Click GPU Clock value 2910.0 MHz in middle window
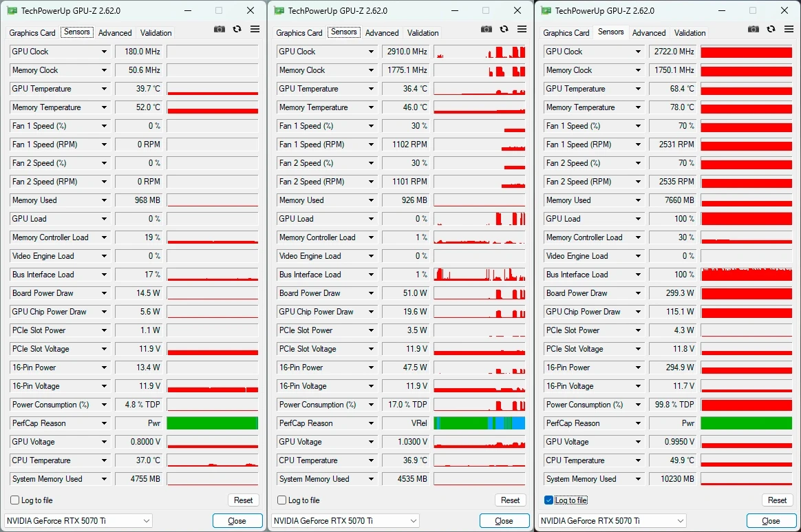801x532 pixels. coord(406,52)
